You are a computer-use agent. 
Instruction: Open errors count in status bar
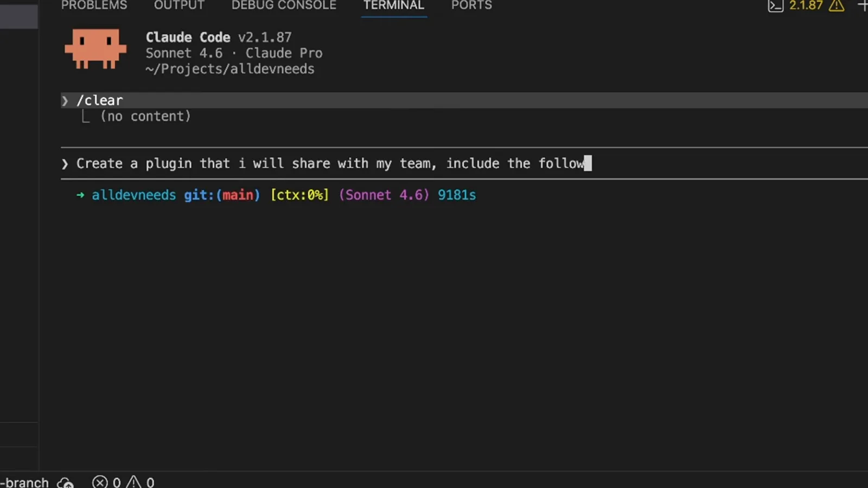106,482
